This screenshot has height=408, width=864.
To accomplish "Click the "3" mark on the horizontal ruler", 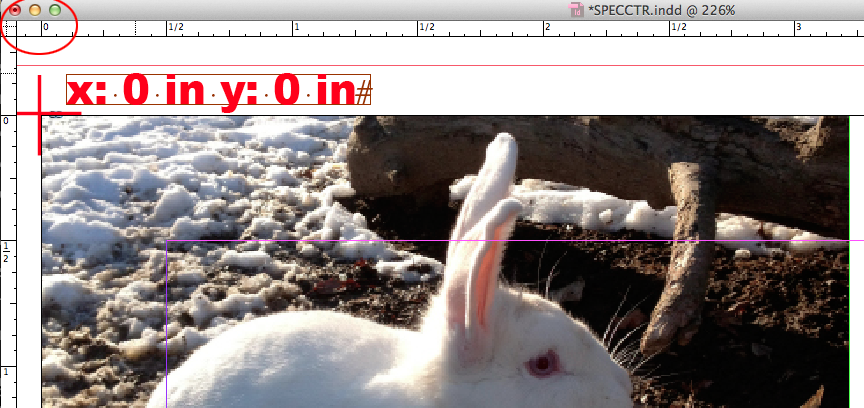I will 797,26.
